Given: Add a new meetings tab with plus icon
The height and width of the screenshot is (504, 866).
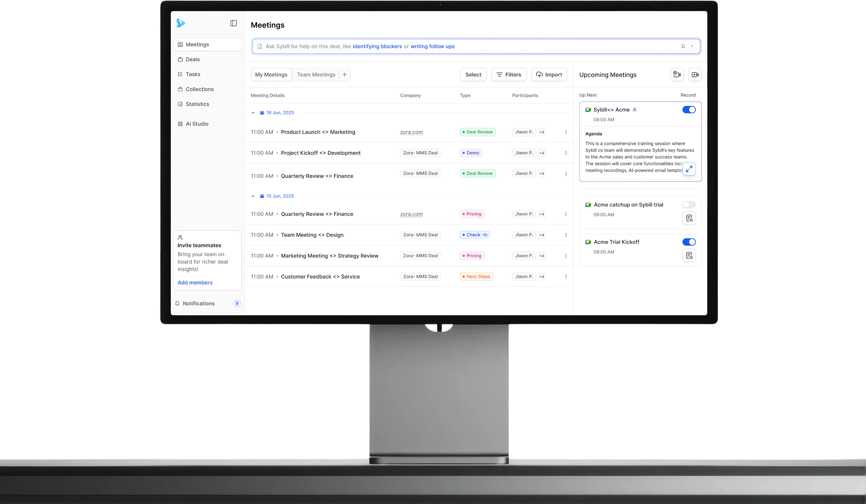Looking at the screenshot, I should click(x=344, y=75).
